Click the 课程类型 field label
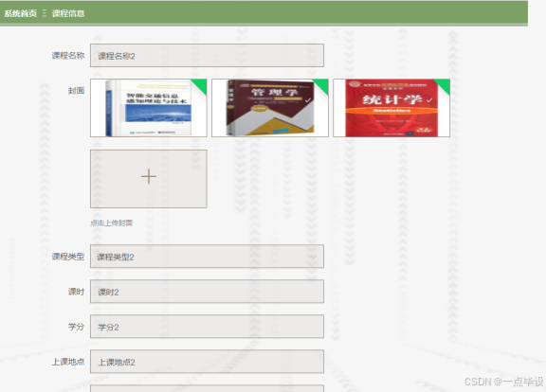547x392 pixels. pyautogui.click(x=68, y=257)
